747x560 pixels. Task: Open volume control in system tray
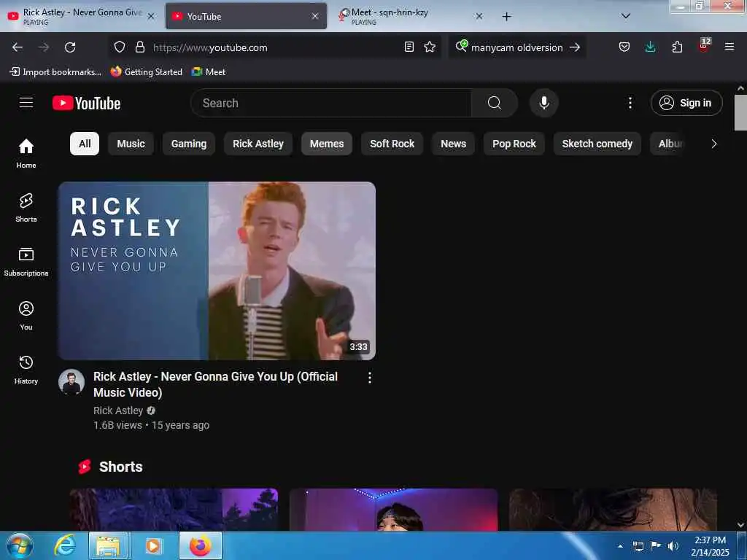pyautogui.click(x=673, y=546)
